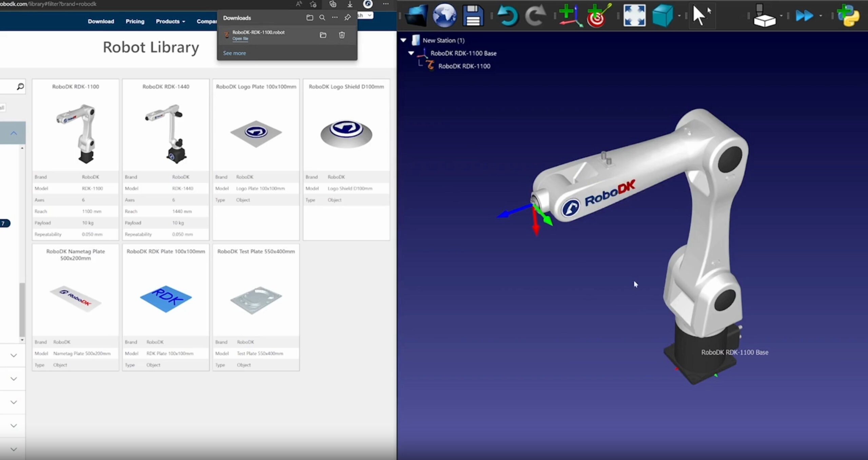
Task: Collapse the New Station (1) tree
Action: point(403,40)
